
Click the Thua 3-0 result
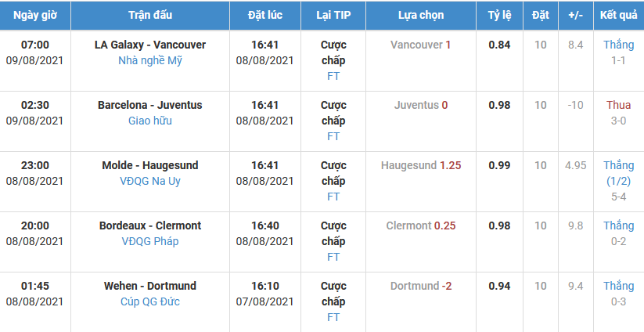coord(618,113)
